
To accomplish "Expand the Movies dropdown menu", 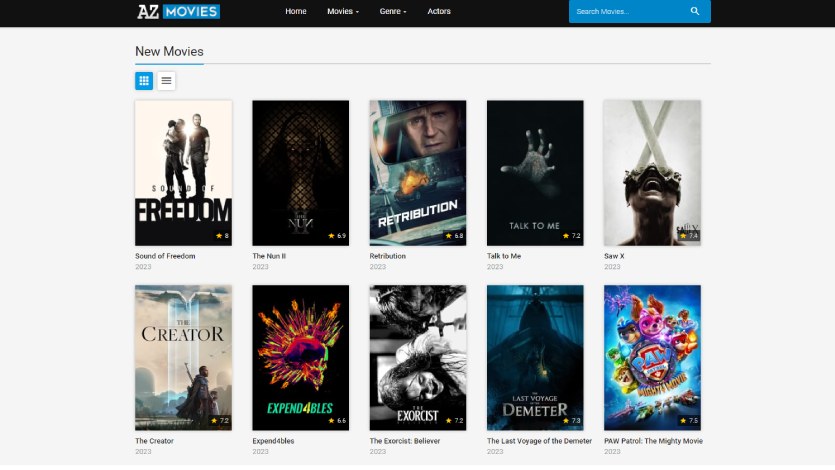I will point(343,11).
